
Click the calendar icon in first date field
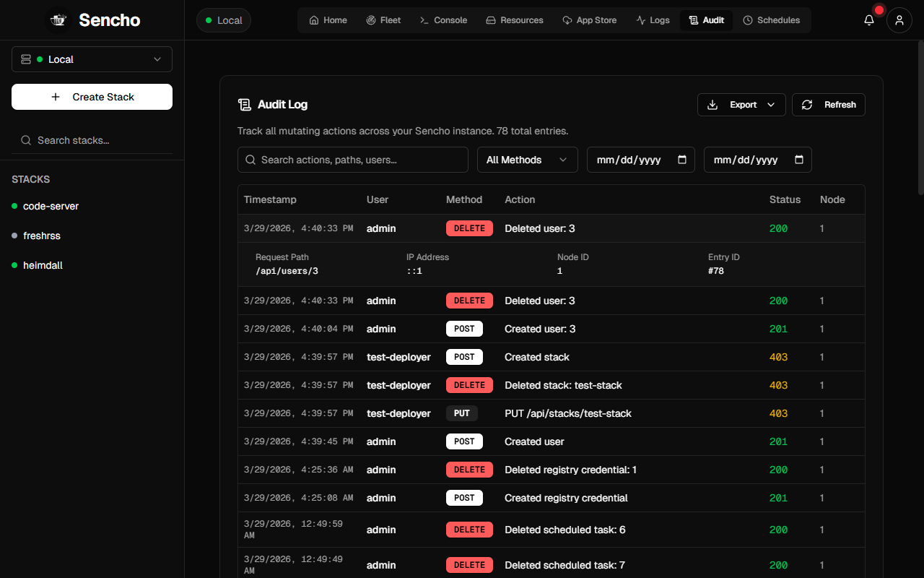coord(682,160)
